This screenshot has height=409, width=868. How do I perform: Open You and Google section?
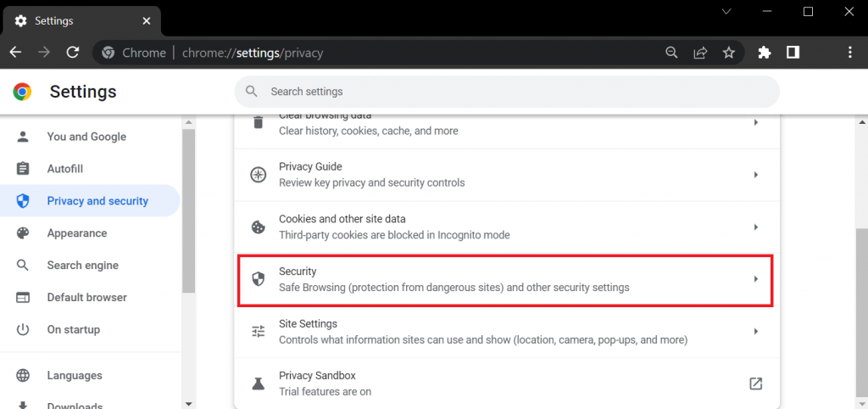[x=86, y=137]
